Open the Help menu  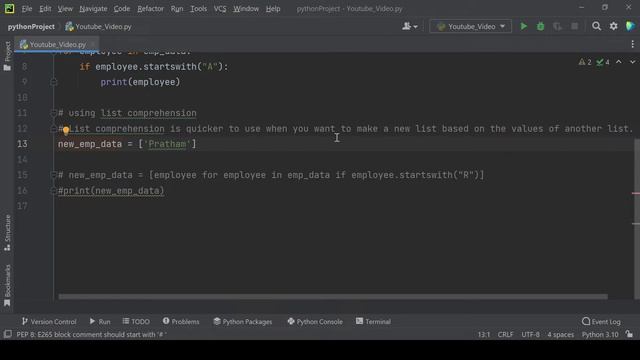point(273,9)
